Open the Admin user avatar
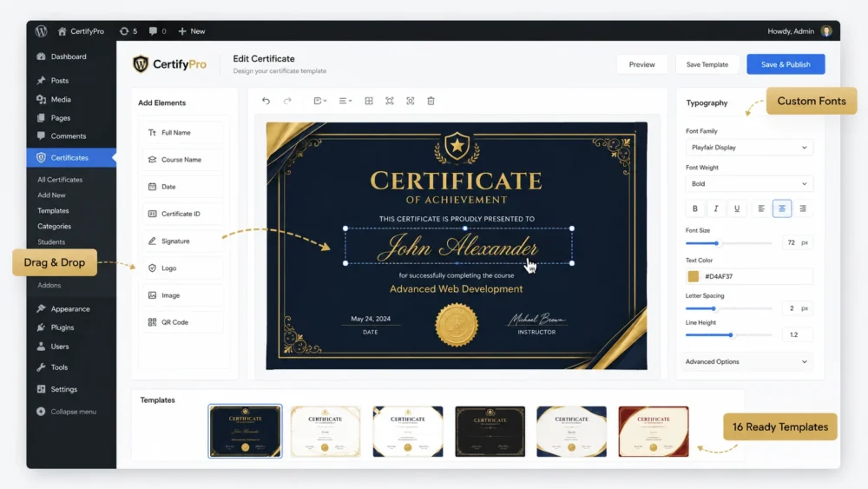The image size is (868, 489). [x=826, y=31]
